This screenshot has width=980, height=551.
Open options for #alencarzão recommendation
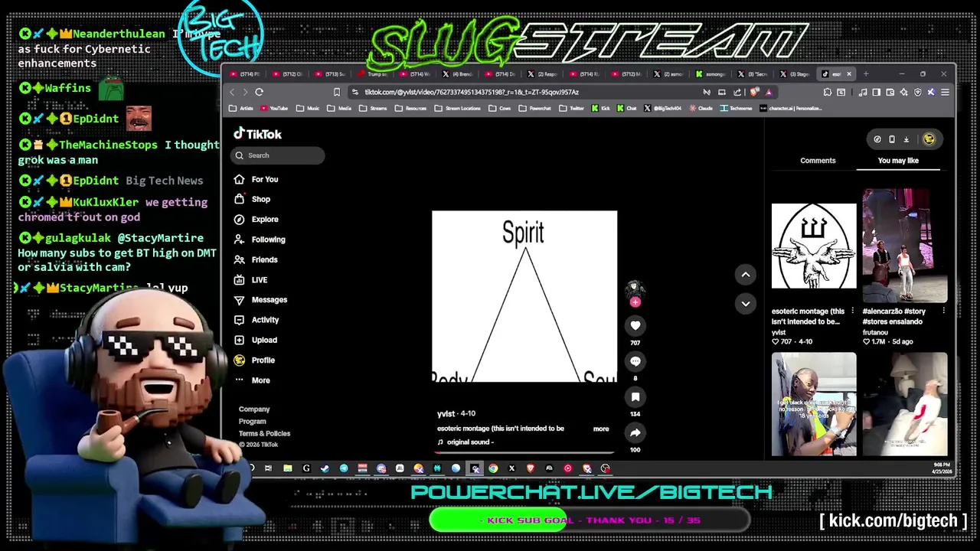tap(943, 311)
